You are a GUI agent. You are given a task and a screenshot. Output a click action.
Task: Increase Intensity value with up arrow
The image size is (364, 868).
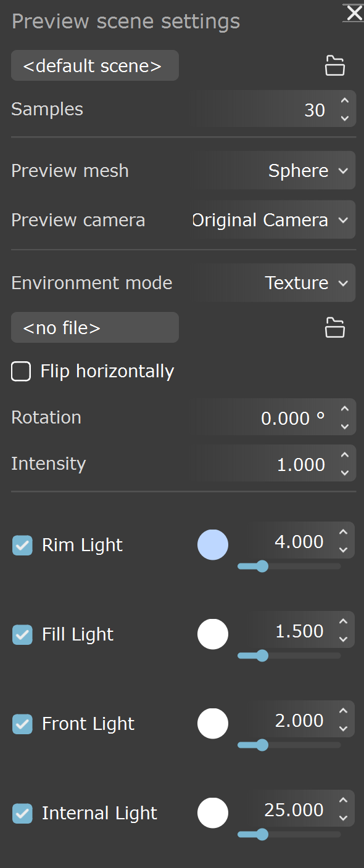point(345,456)
